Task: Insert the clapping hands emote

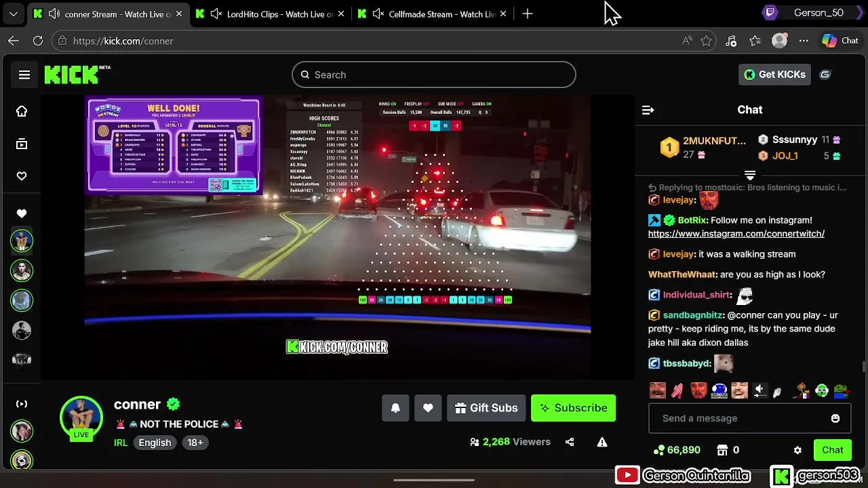Action: coord(677,390)
